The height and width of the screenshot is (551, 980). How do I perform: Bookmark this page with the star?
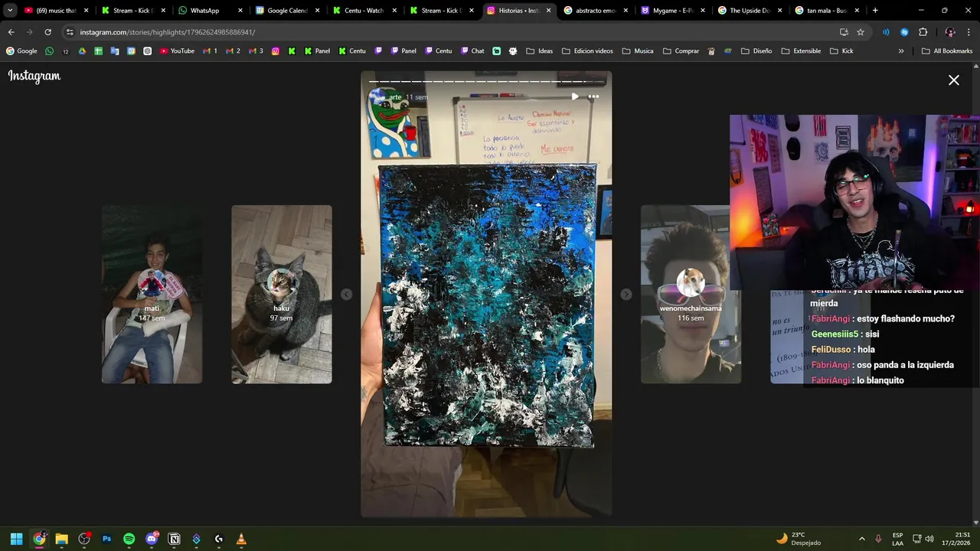point(861,32)
